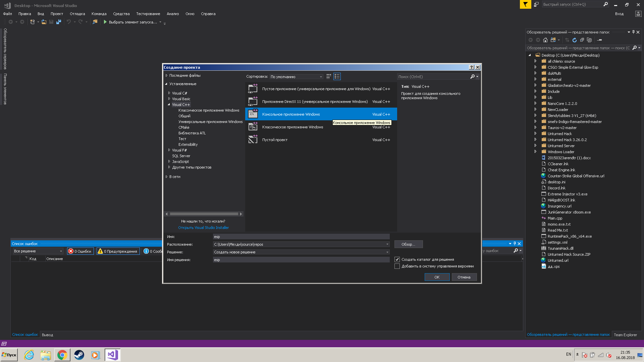Switch template list to medium icons list view
The image size is (644, 362).
point(337,76)
